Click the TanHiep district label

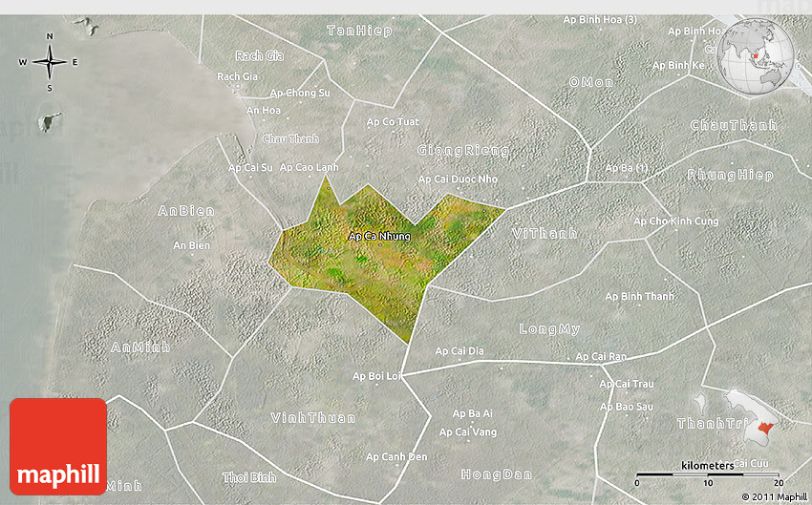point(360,31)
